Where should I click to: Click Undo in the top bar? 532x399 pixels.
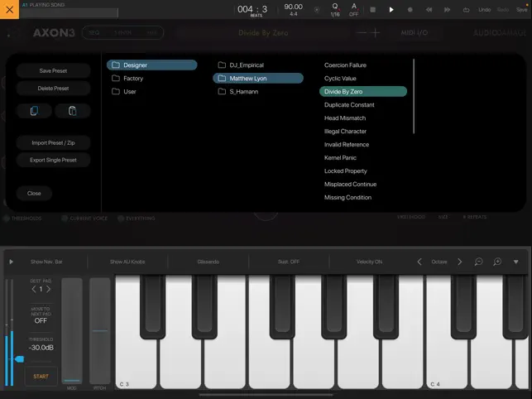tap(485, 9)
